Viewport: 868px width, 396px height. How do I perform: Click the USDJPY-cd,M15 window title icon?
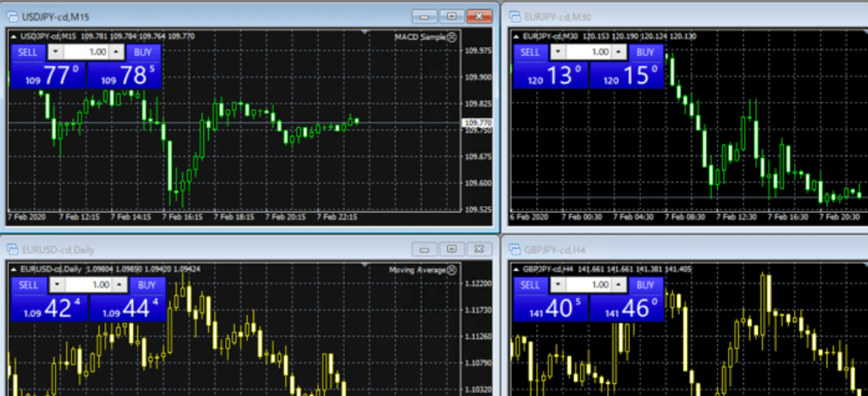coord(11,15)
